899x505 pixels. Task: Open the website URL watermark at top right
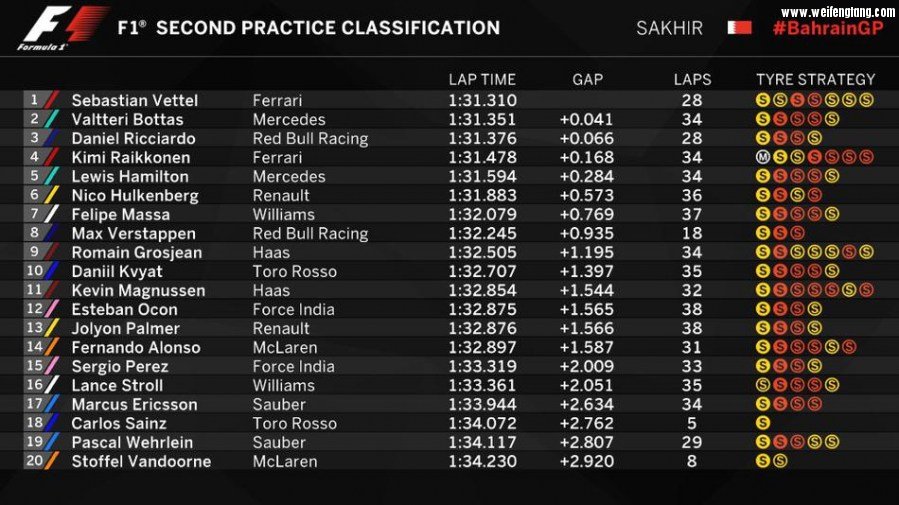[x=837, y=11]
